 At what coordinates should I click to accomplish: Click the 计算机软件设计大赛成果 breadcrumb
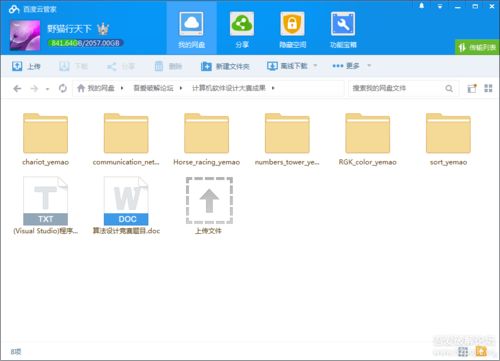pyautogui.click(x=229, y=88)
